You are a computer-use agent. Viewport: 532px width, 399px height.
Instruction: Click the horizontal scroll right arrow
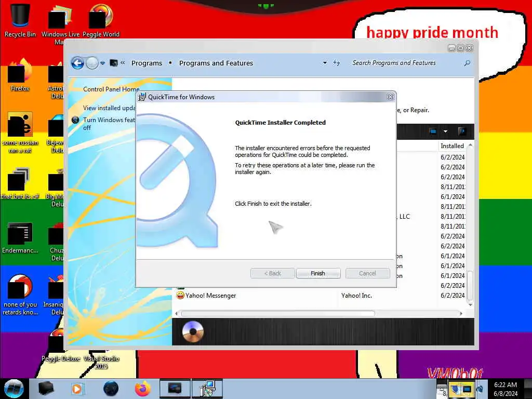click(x=461, y=313)
